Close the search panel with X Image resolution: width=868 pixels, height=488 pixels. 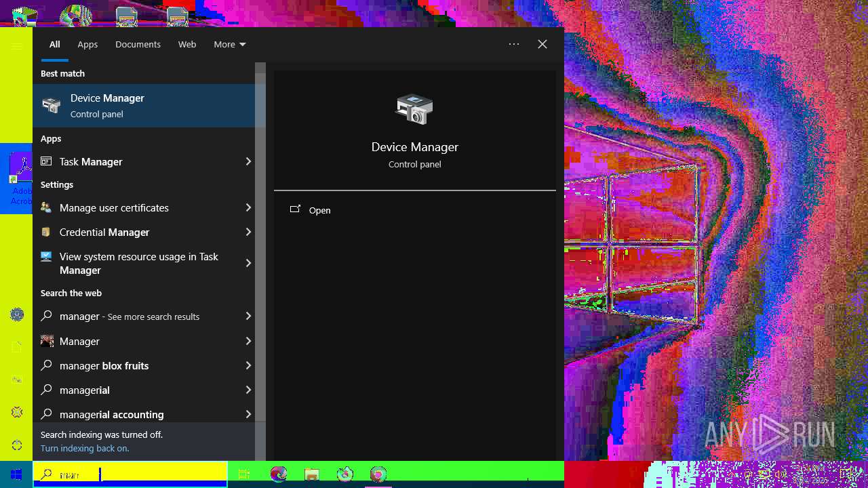[x=542, y=44]
